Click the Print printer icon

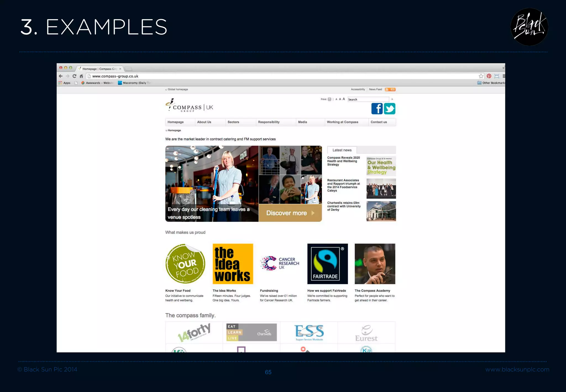click(329, 99)
